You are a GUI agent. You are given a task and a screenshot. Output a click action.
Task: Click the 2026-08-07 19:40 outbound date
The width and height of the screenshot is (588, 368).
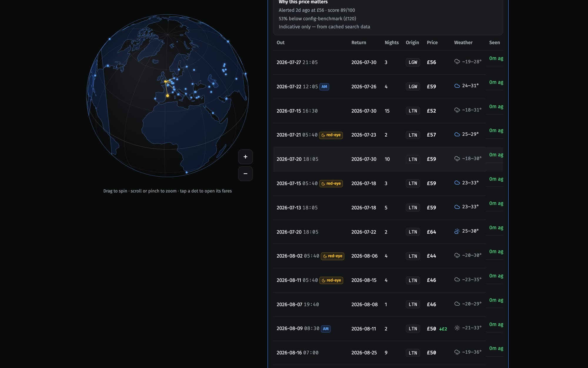(298, 304)
